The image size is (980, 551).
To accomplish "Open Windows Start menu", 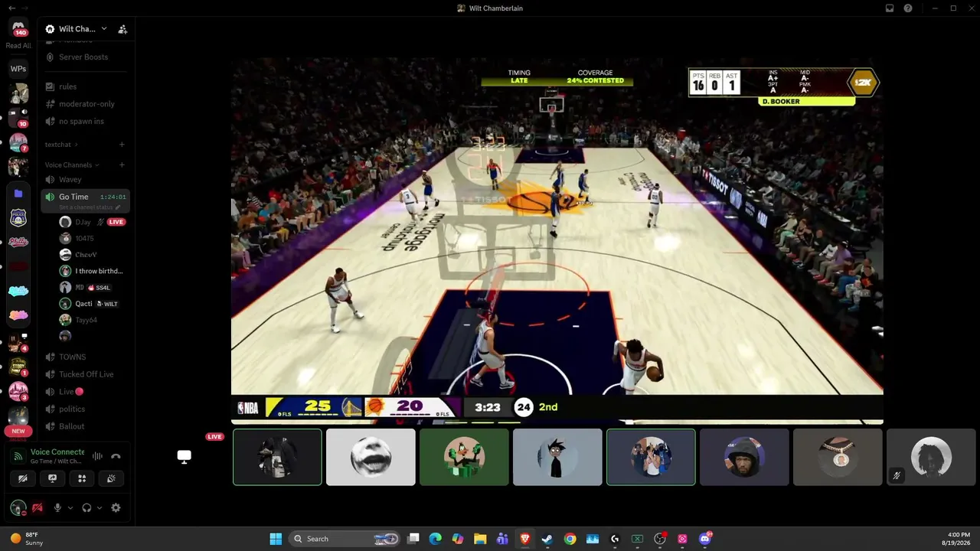I will tap(276, 539).
